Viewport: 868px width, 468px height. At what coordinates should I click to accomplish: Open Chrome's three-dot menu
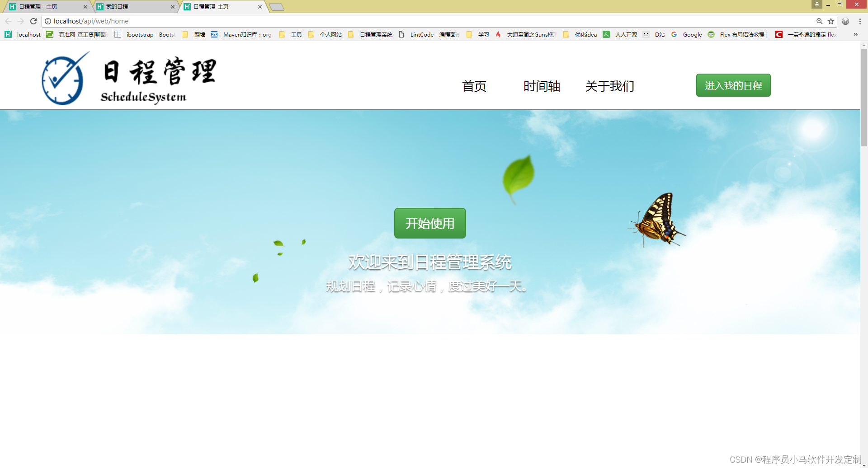point(859,21)
